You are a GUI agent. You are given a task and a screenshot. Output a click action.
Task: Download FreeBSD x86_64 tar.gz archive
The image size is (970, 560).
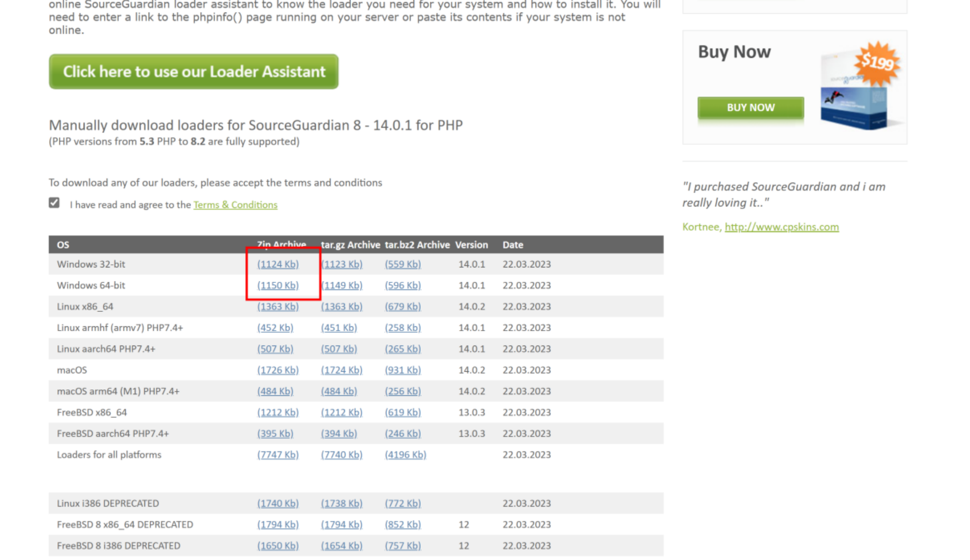[x=342, y=412]
